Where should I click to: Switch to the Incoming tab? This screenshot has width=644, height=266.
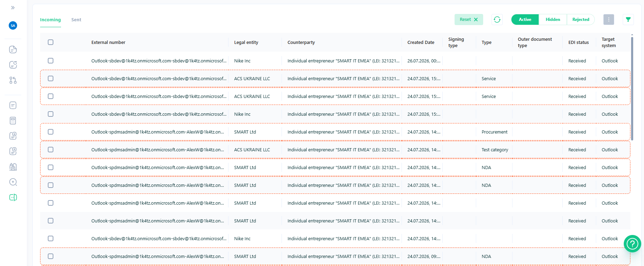50,20
